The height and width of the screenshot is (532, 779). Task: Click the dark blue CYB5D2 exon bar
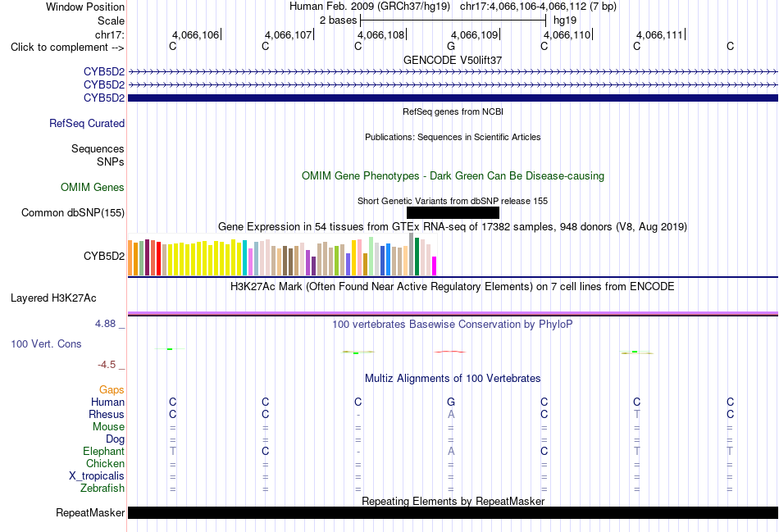453,98
